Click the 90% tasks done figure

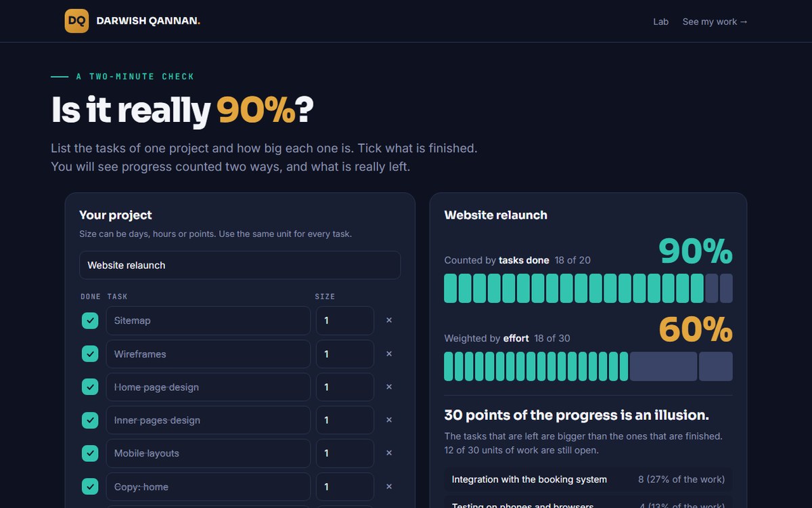tap(696, 251)
